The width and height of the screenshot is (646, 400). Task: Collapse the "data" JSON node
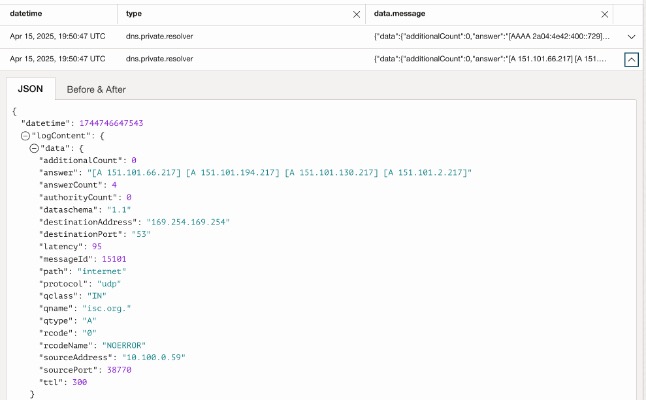point(34,148)
